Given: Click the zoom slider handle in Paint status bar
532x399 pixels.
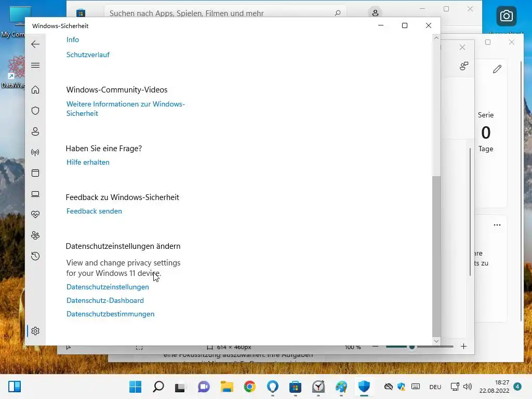Looking at the screenshot, I should tap(412, 347).
